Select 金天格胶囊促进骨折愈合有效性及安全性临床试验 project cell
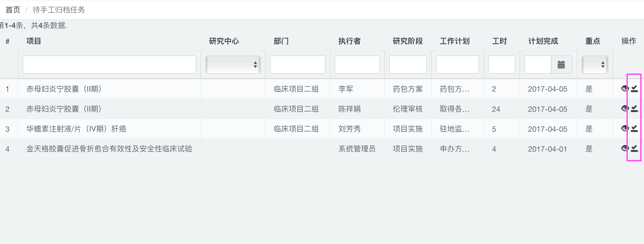The width and height of the screenshot is (644, 244). 109,149
